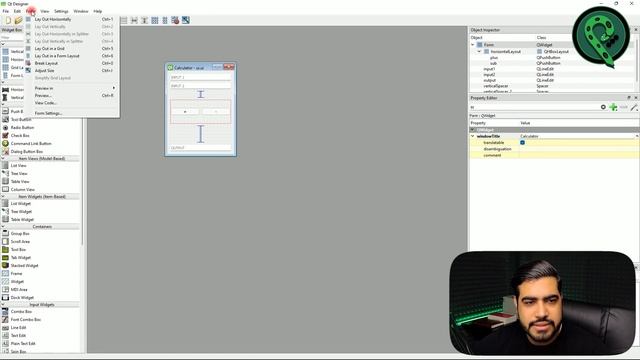640x360 pixels.
Task: Close the Property Editor dock panel
Action: 636,98
